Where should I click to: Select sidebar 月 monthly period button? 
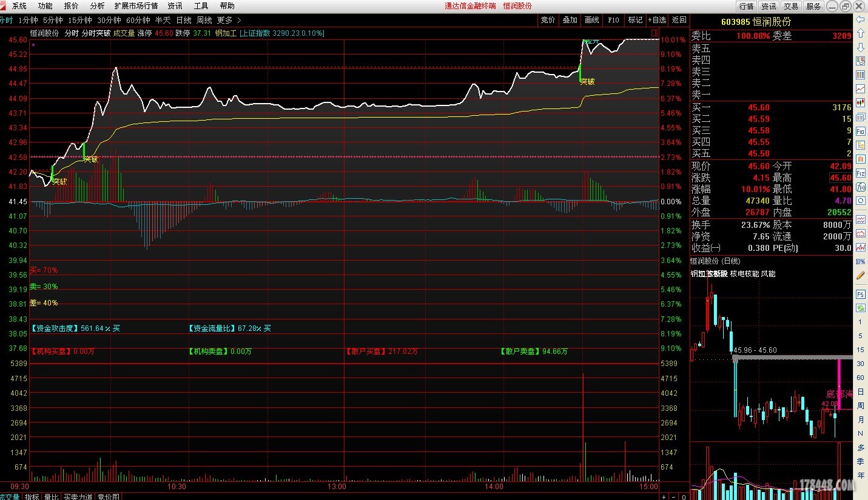(x=860, y=420)
